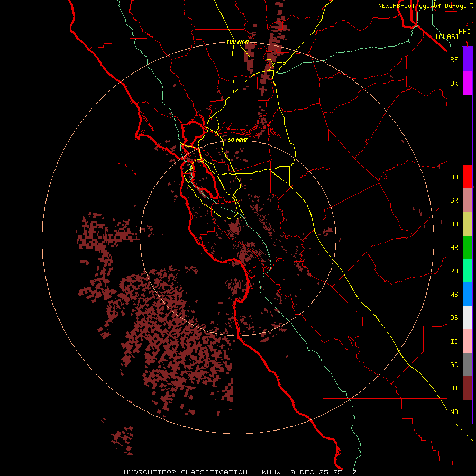476x476 pixels.
Task: Click the ND legend label
Action: [x=454, y=412]
